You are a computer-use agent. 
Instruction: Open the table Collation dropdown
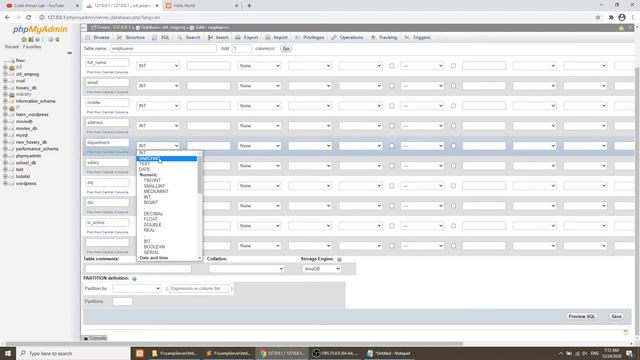[x=246, y=269]
